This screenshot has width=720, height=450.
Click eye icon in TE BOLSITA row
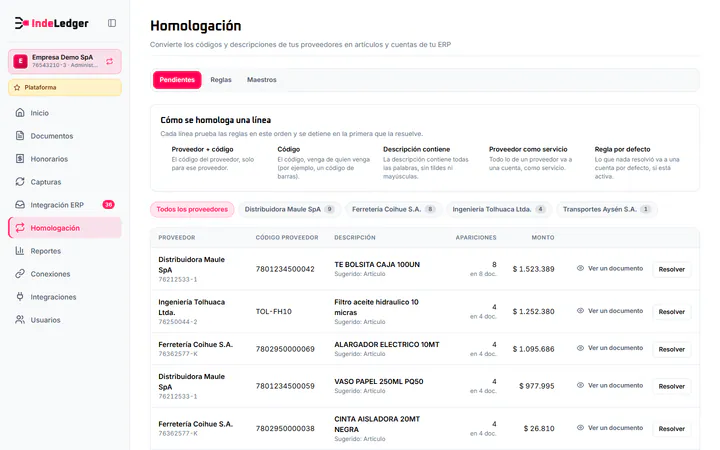tap(580, 268)
